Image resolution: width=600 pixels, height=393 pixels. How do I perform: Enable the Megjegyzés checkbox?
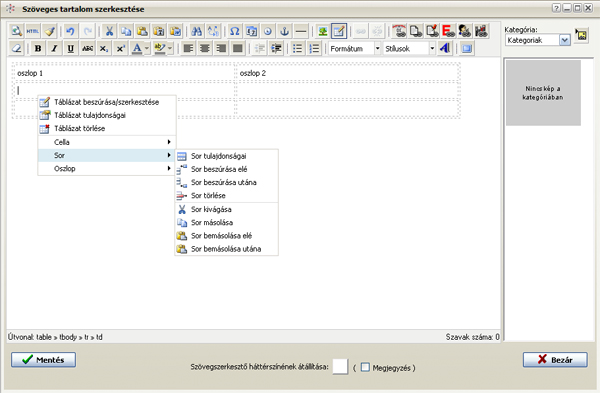[365, 367]
